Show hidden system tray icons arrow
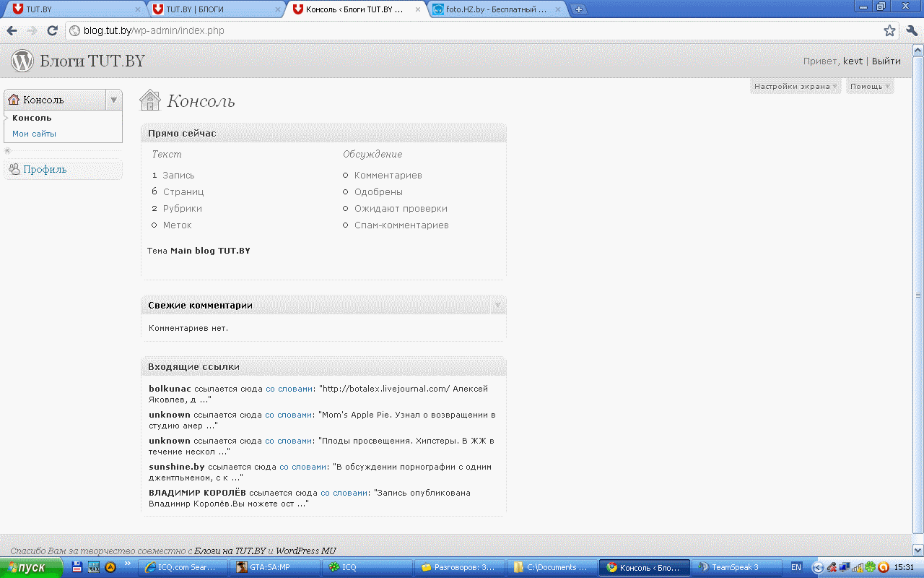This screenshot has height=578, width=924. [818, 567]
